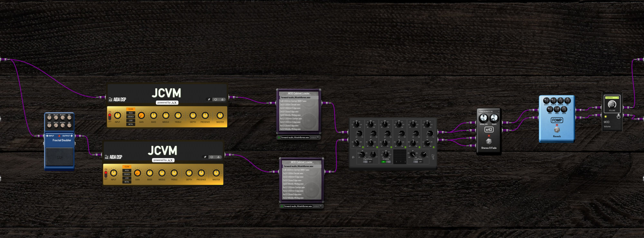
Task: Click the red LED on Stereo X-Fade pedal
Action: (489, 136)
